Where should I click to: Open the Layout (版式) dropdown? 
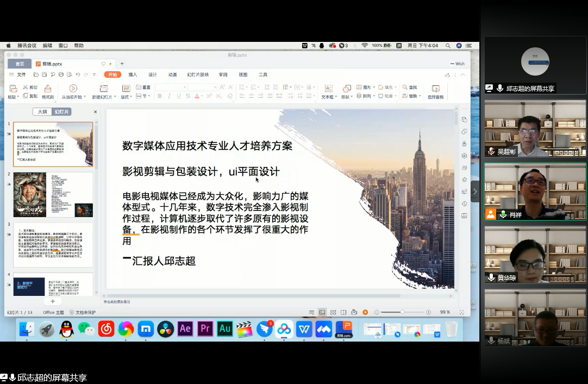126,97
